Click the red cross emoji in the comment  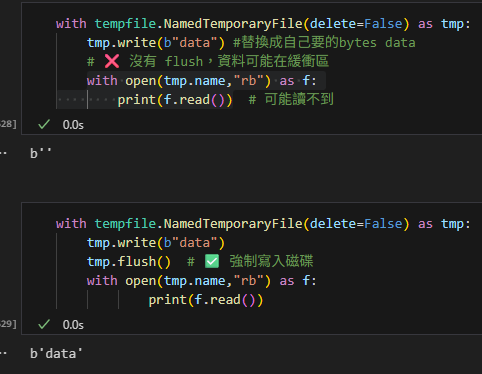pos(112,61)
